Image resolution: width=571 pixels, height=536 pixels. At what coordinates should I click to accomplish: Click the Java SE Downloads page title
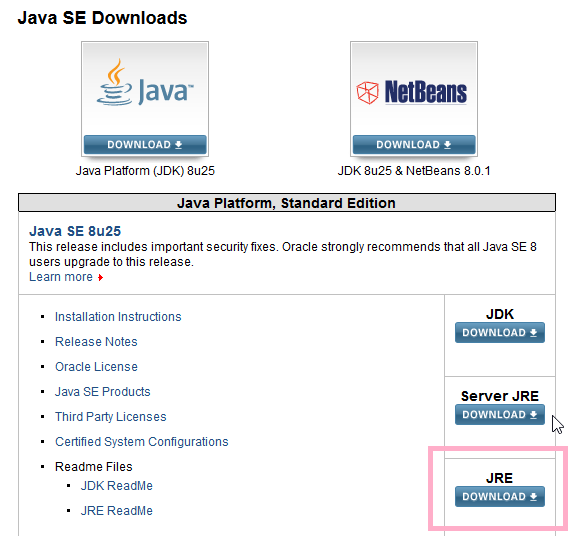pos(102,18)
